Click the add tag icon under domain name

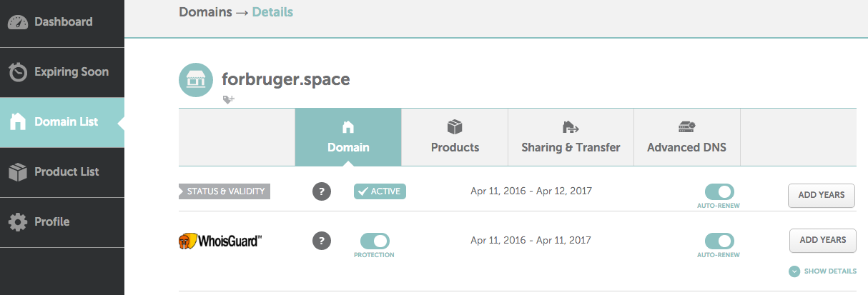click(228, 100)
